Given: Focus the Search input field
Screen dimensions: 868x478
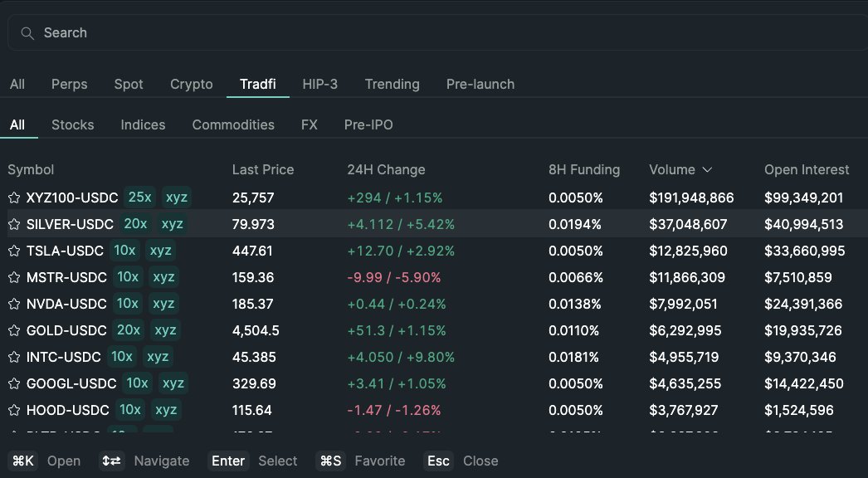Looking at the screenshot, I should coord(437,32).
